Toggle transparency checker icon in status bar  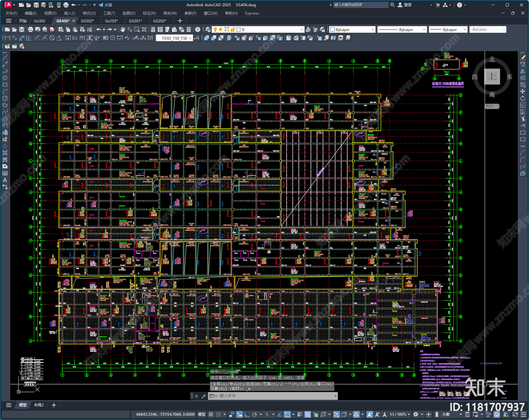coord(307,414)
